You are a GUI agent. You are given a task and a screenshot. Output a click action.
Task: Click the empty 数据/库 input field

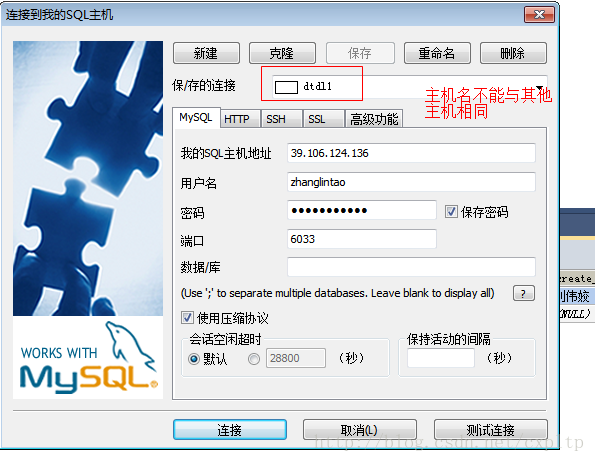[x=411, y=267]
